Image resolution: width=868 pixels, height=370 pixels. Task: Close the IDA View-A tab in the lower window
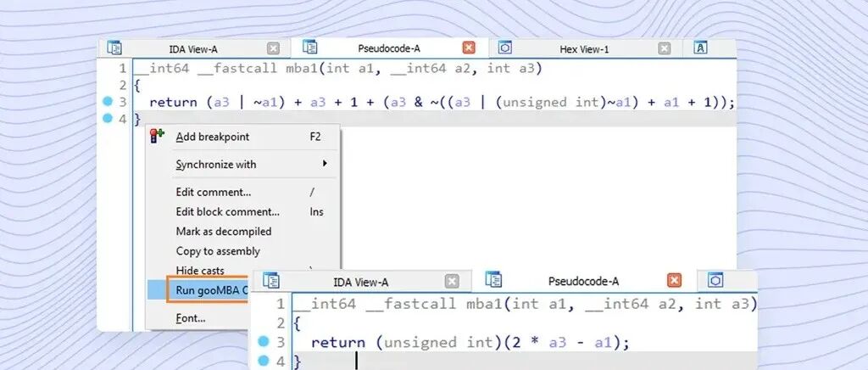453,282
